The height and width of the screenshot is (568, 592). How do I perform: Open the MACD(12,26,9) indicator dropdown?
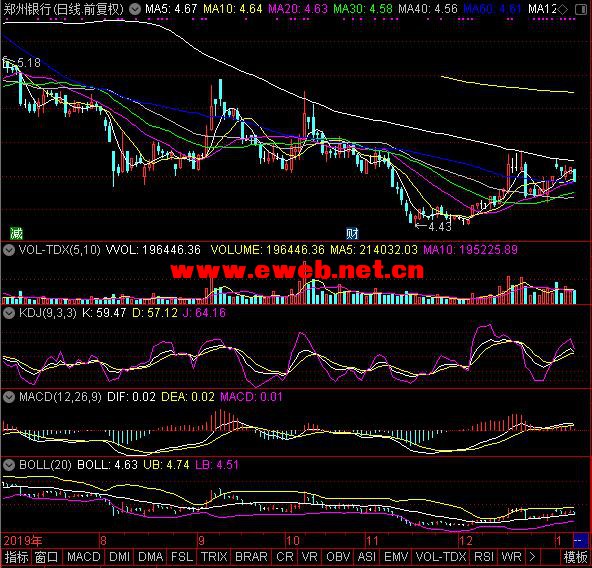[x=8, y=397]
